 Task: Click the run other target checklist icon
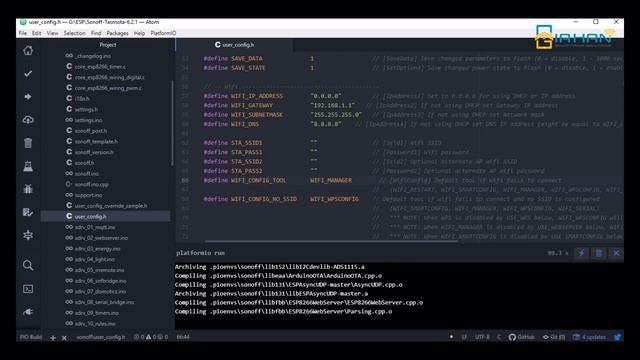tap(28, 212)
